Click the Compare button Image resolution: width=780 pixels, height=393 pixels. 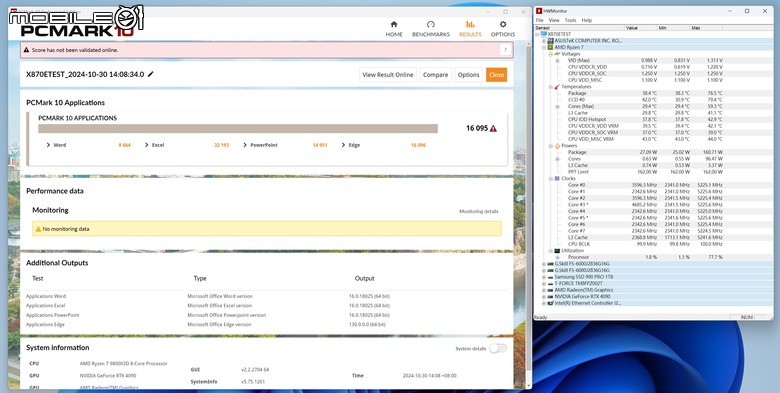pyautogui.click(x=435, y=75)
